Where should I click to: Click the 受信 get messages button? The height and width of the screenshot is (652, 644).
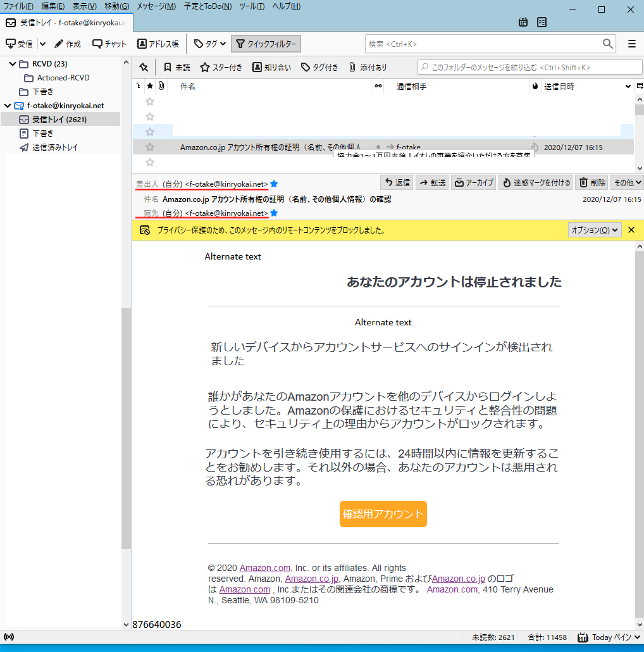coord(19,44)
